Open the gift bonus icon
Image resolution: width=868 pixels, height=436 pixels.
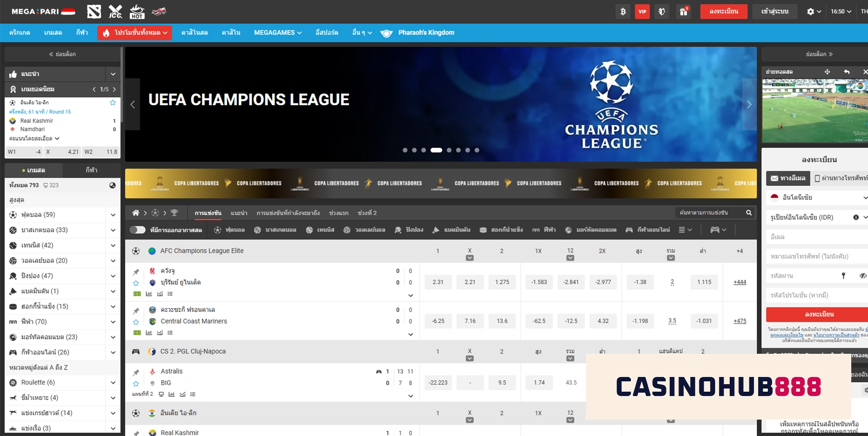(x=684, y=12)
